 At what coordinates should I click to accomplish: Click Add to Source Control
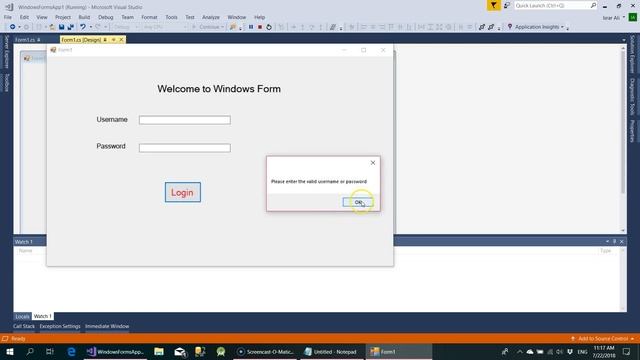click(x=603, y=338)
